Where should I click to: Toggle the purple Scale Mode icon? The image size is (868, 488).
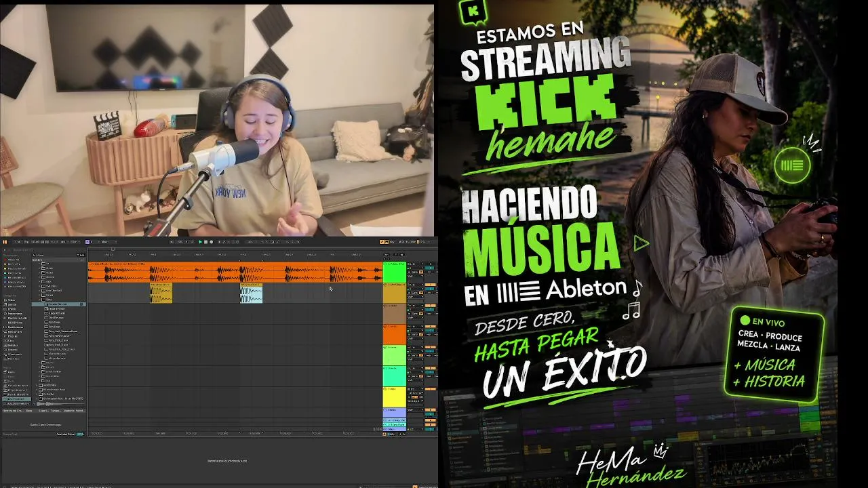[x=88, y=242]
